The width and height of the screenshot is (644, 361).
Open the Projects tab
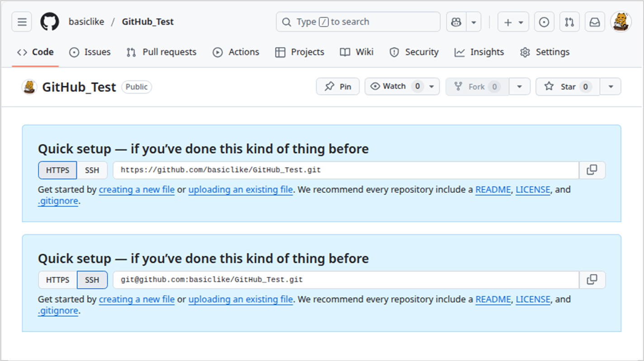(x=299, y=52)
